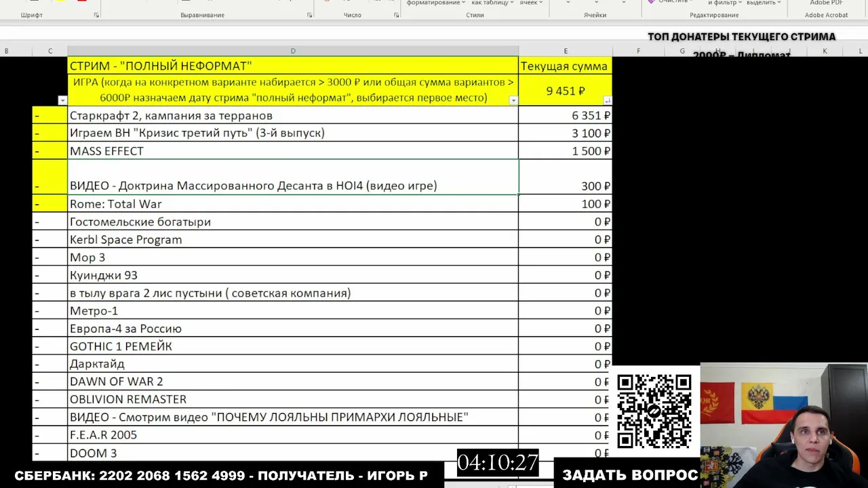This screenshot has width=868, height=488.
Task: Select the 'MASS EFFECT' cell
Action: pyautogui.click(x=293, y=150)
